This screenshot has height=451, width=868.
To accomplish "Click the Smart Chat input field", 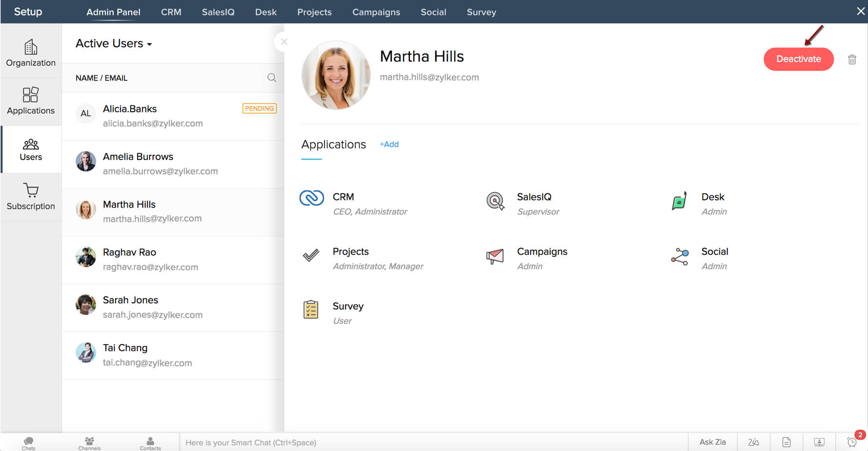I will click(x=434, y=442).
